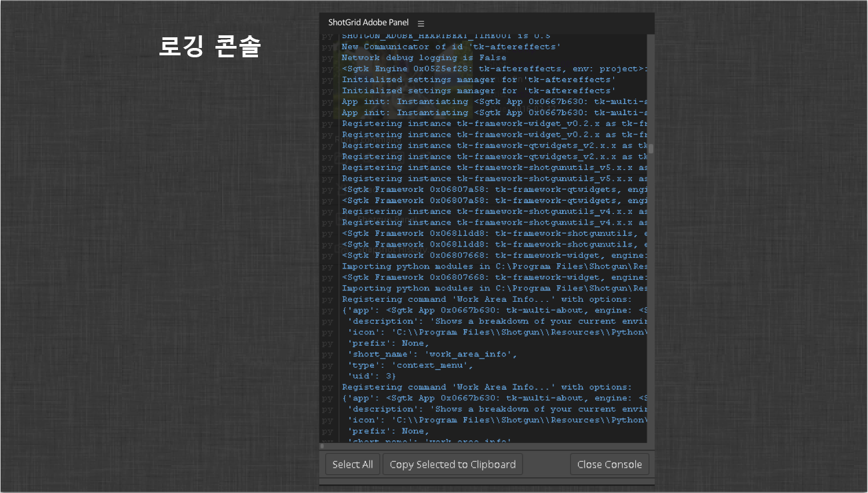Close the logging console with Close Console
This screenshot has height=493, width=868.
[x=609, y=464]
